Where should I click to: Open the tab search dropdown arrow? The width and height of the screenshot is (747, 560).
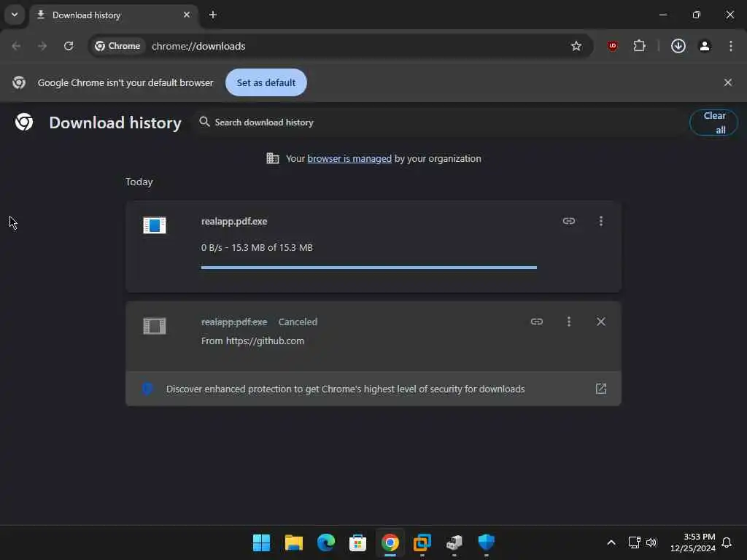[15, 15]
